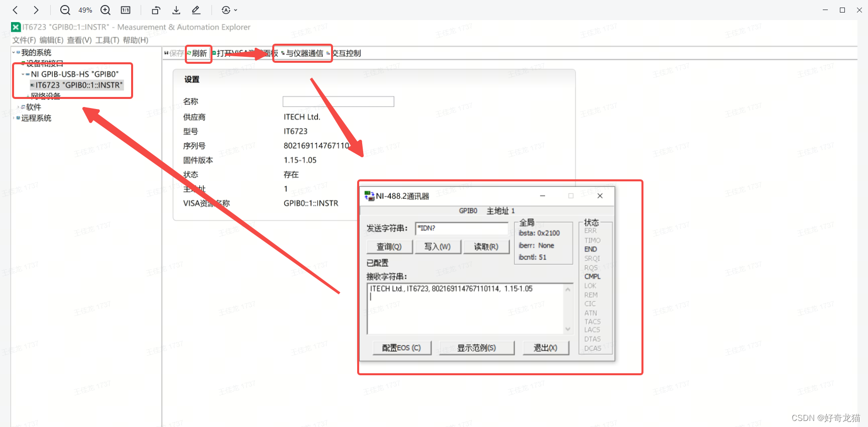The image size is (868, 427).
Task: Expand the 远程系统 tree node
Action: pos(14,118)
